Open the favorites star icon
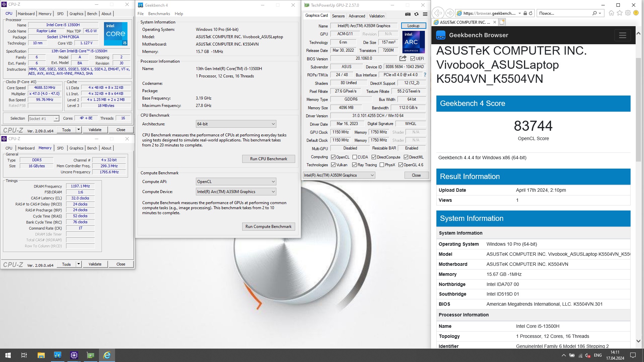Viewport: 644px width, 362px height. tap(620, 13)
